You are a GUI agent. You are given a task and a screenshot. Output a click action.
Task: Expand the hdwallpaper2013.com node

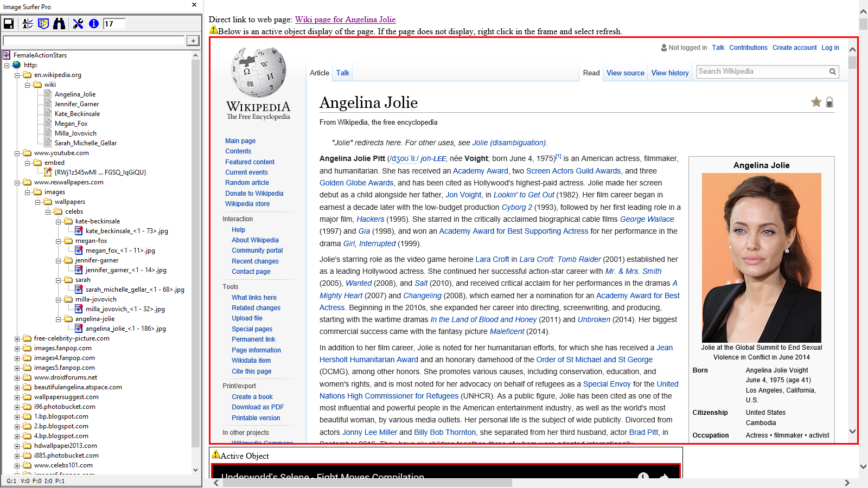pos(17,446)
